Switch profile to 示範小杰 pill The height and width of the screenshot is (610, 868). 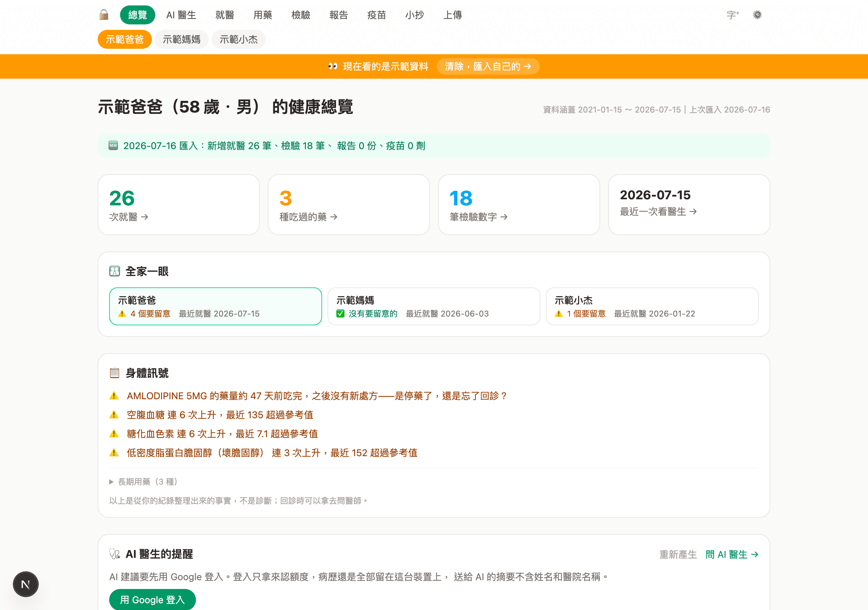pos(239,39)
